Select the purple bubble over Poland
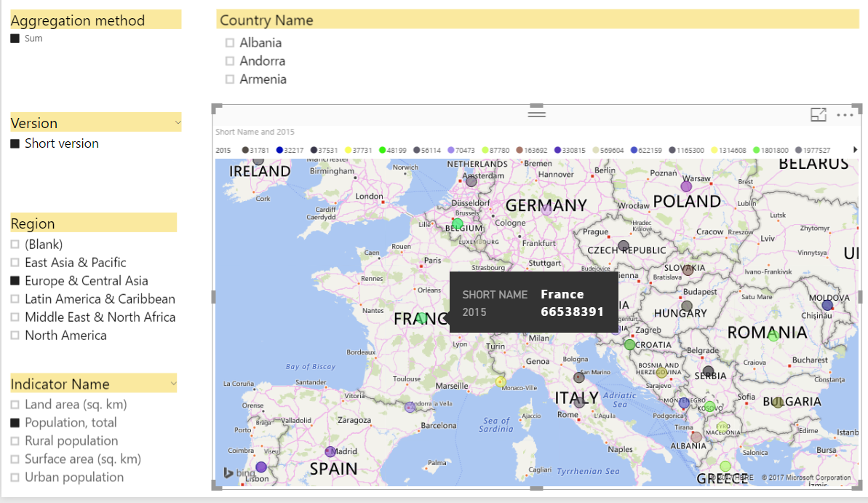 click(685, 186)
